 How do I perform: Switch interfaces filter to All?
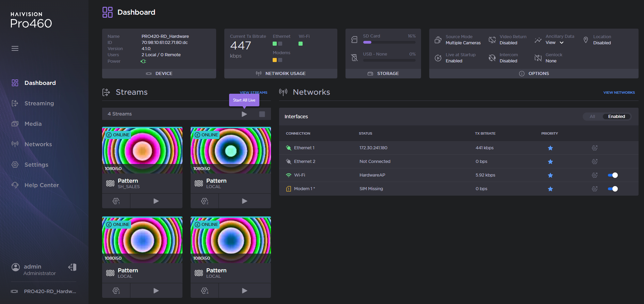[592, 117]
